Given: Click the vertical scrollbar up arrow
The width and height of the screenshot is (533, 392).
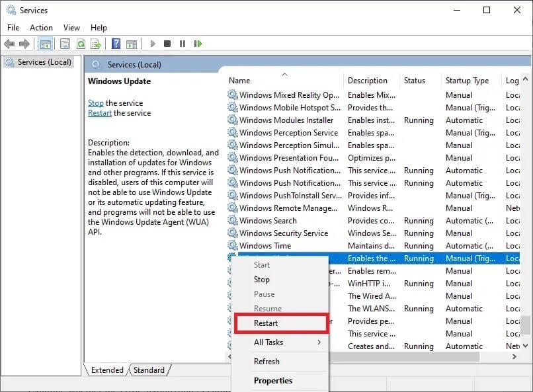Looking at the screenshot, I should pyautogui.click(x=525, y=79).
